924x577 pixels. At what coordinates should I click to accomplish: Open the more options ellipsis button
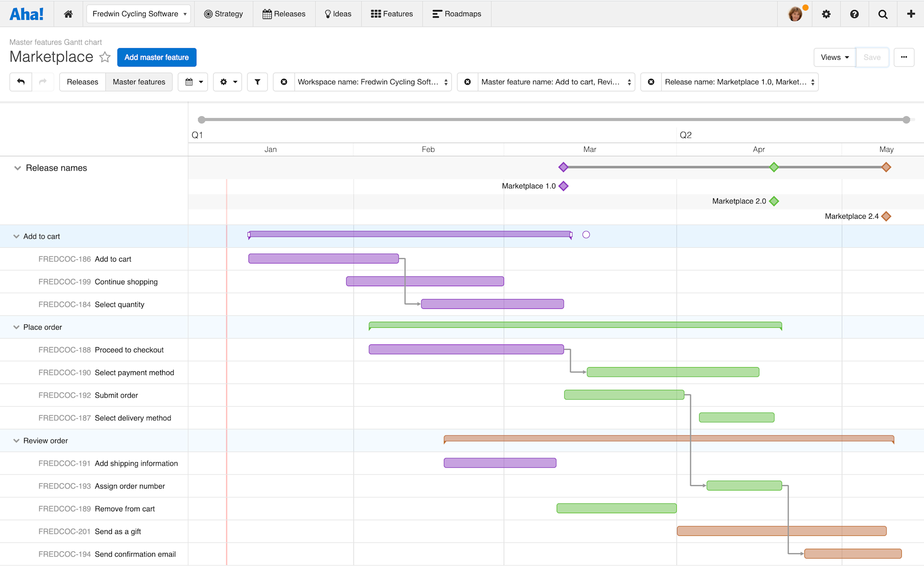click(x=904, y=57)
